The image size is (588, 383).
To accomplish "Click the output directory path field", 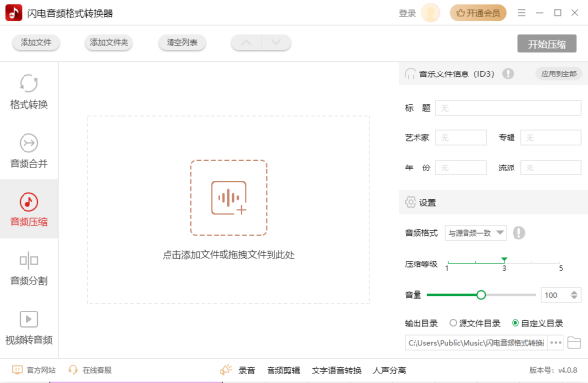I will pyautogui.click(x=476, y=343).
